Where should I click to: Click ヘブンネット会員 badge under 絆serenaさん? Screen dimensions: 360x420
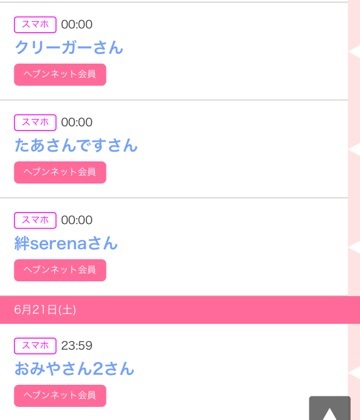60,270
